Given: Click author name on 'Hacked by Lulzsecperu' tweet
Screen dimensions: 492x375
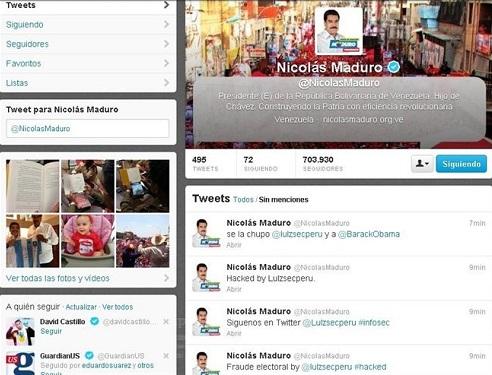Looking at the screenshot, I should (x=259, y=267).
